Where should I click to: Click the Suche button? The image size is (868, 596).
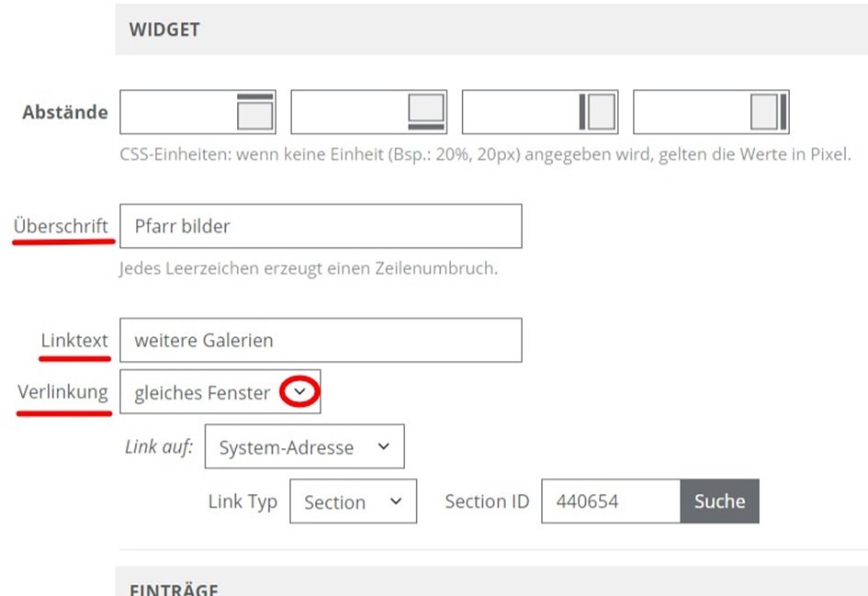[x=719, y=500]
